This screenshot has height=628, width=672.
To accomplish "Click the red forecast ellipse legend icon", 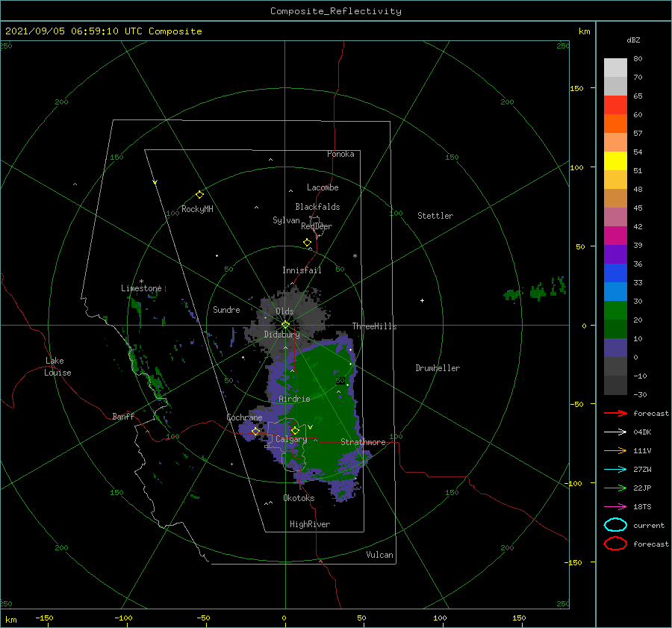I will pyautogui.click(x=615, y=544).
